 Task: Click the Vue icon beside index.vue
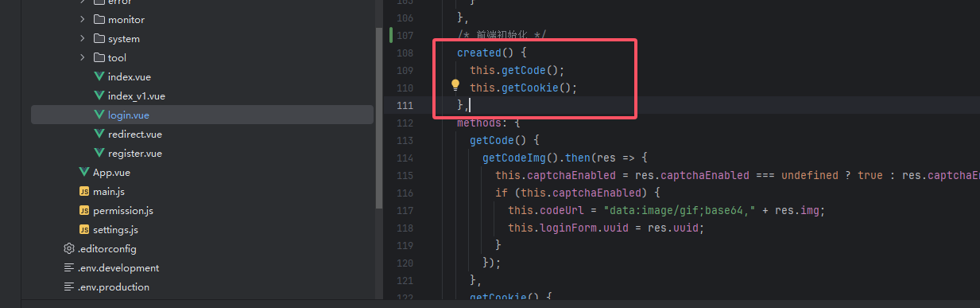99,76
